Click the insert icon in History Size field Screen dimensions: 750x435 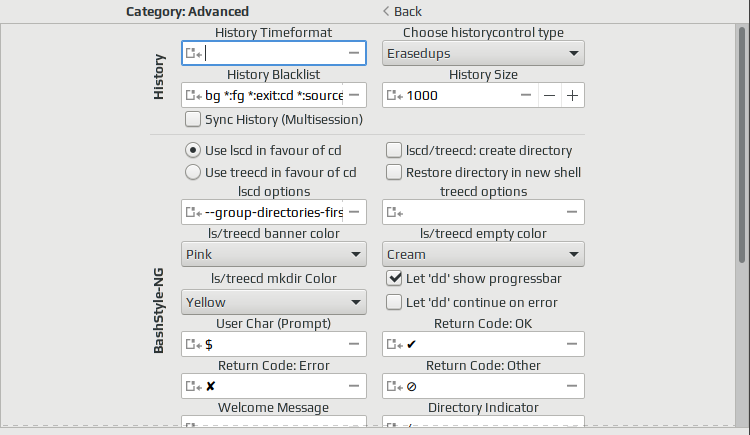[x=395, y=95]
